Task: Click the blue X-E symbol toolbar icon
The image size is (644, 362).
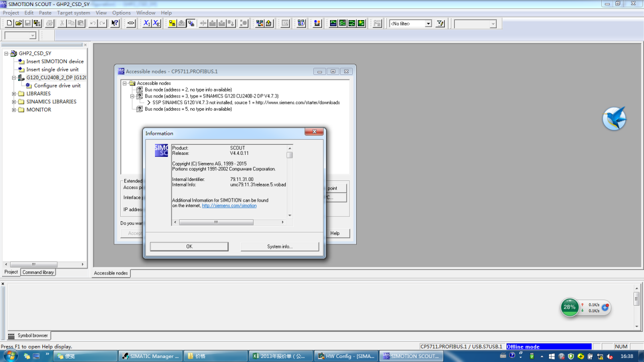Action: [x=156, y=23]
